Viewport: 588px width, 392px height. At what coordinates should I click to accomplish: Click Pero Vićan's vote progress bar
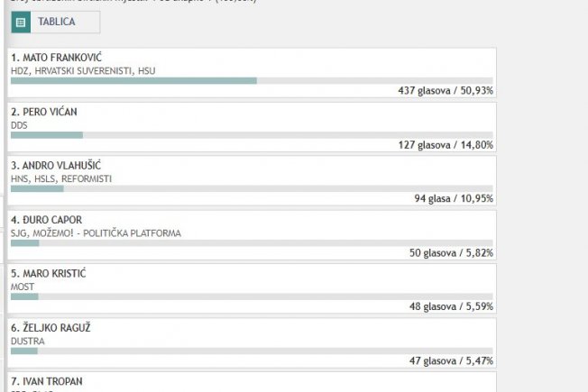click(252, 135)
